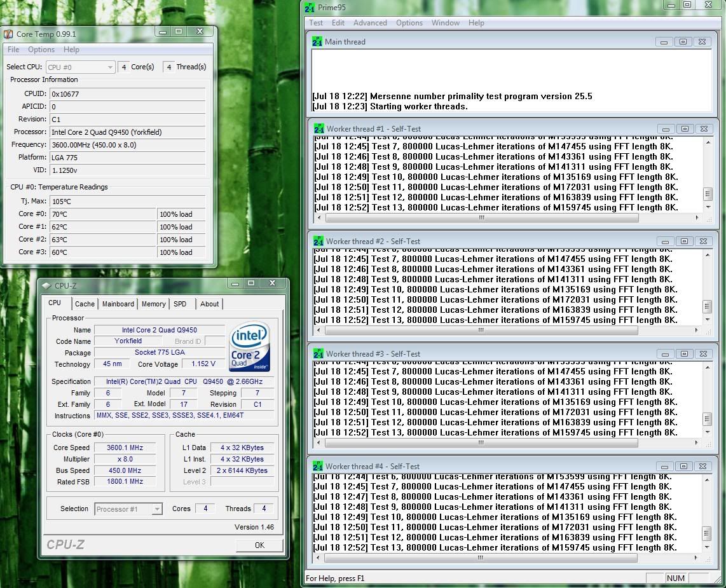Screen dimensions: 726x588
Task: Click Worker thread #2 vertical scrollbar thumb
Action: tap(707, 306)
